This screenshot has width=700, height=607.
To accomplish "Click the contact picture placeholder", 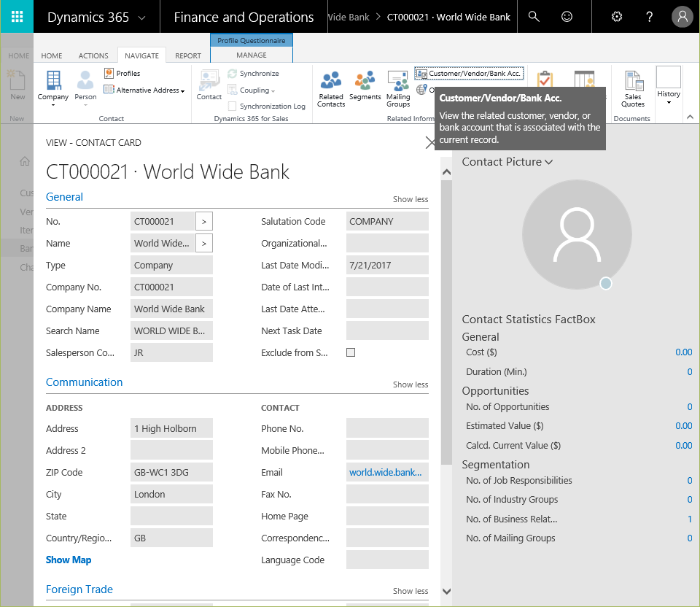I will point(577,234).
